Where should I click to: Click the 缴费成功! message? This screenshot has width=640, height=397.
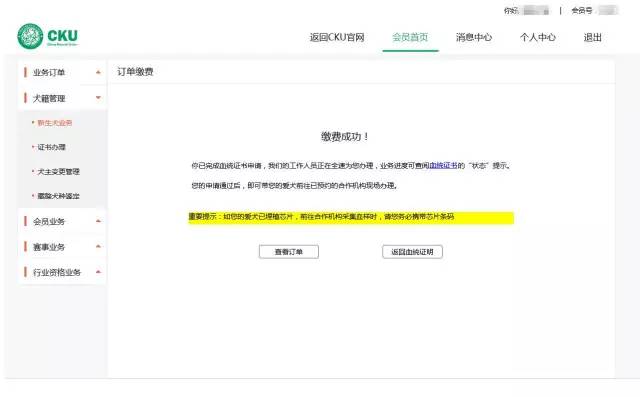(x=345, y=137)
